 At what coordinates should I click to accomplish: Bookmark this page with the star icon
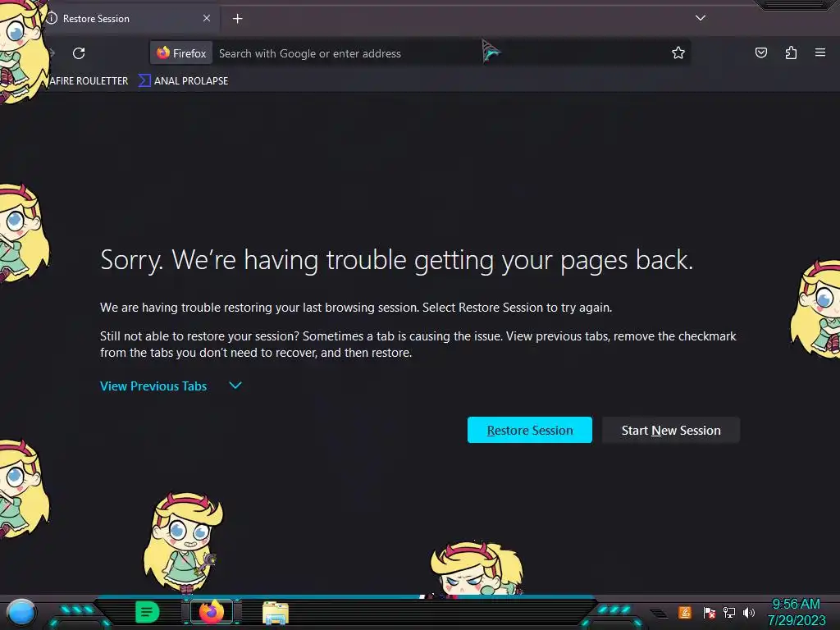coord(678,53)
